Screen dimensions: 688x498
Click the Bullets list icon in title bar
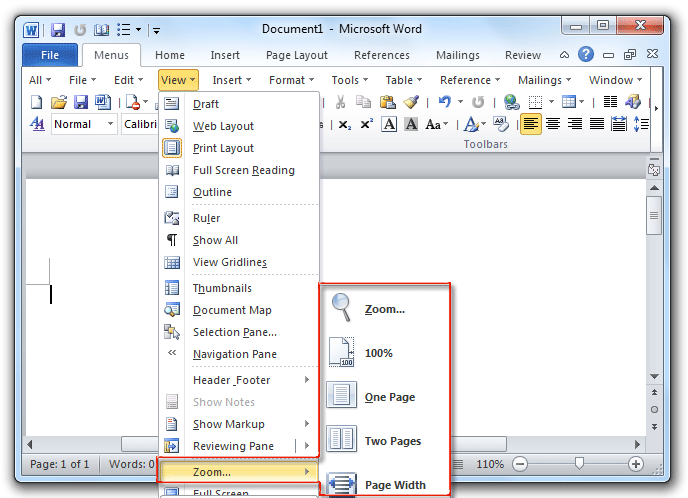[124, 30]
